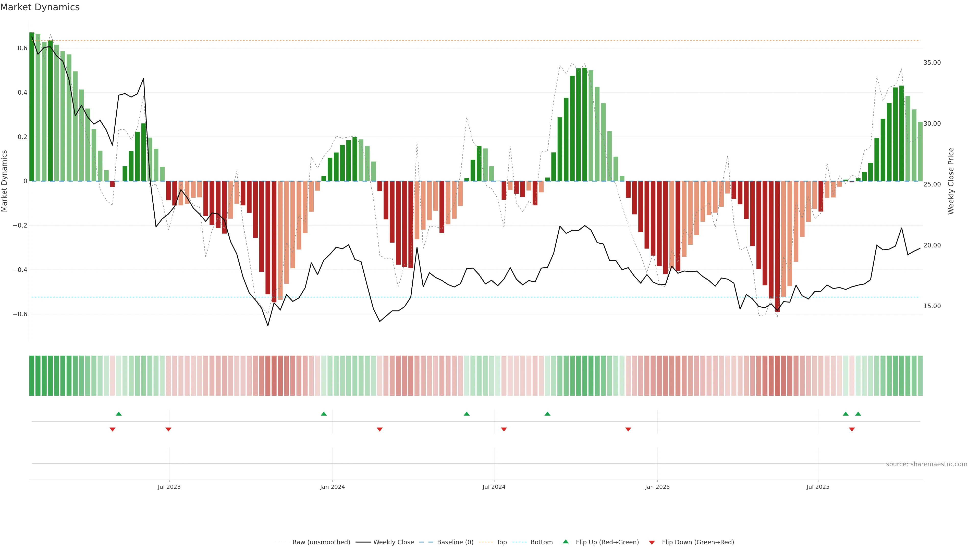
Task: Click the Jul 2024 x-axis label
Action: (494, 487)
